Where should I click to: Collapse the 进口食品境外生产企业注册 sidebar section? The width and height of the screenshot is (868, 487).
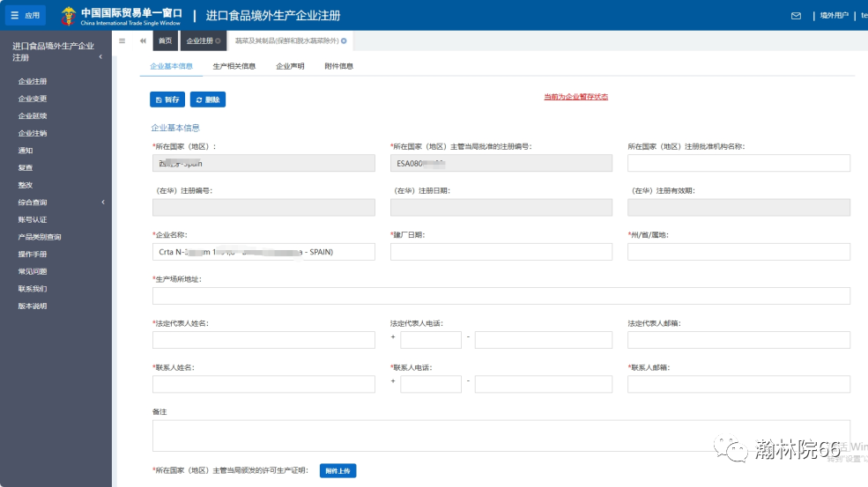tap(100, 57)
